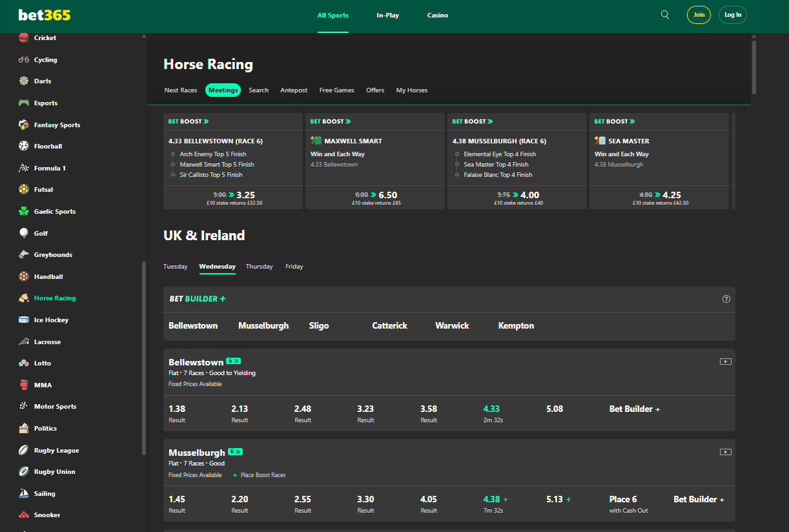The width and height of the screenshot is (789, 532).
Task: Select the Esports gamepad icon
Action: 24,103
